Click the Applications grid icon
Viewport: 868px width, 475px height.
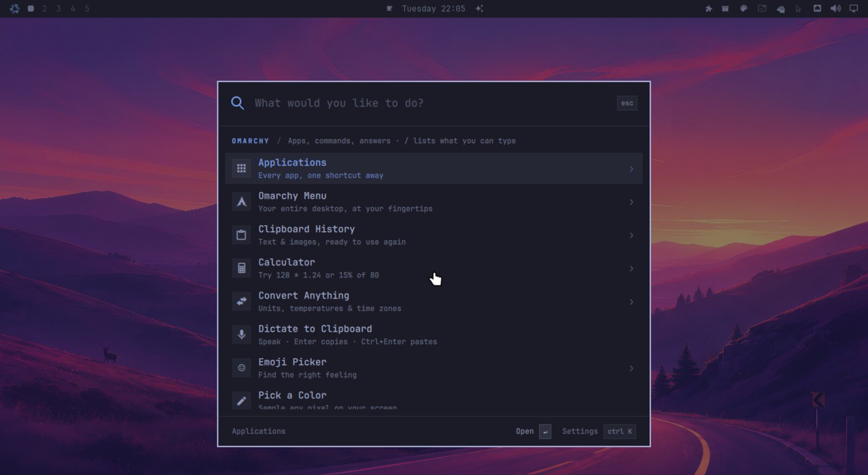pyautogui.click(x=241, y=168)
